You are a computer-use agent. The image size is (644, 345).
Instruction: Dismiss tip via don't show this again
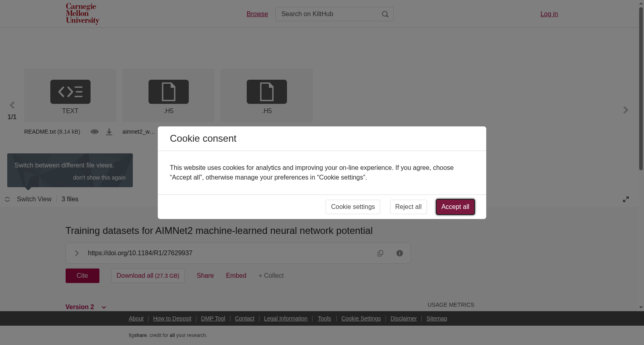pos(99,178)
